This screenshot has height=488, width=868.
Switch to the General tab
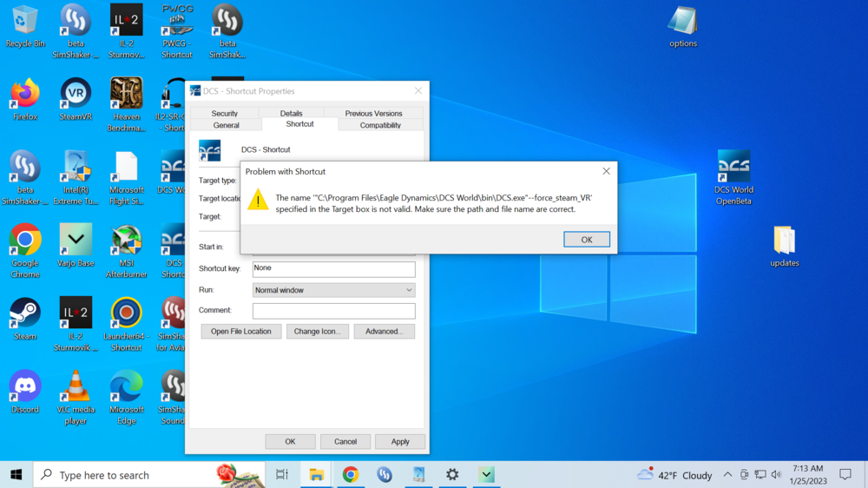coord(226,125)
